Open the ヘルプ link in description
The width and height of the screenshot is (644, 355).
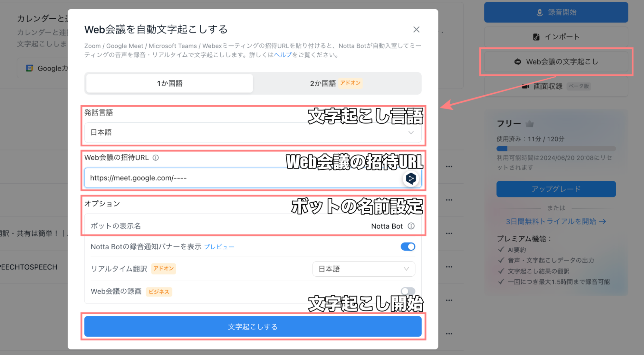[283, 55]
